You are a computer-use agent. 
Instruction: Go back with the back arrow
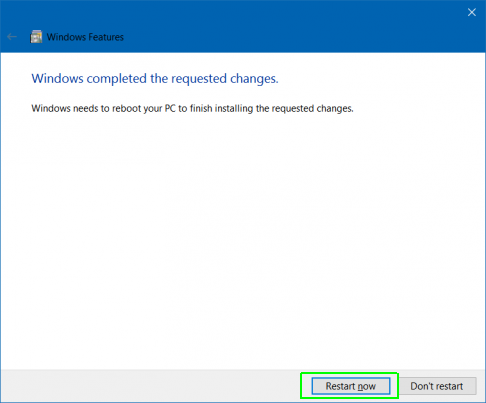click(12, 37)
